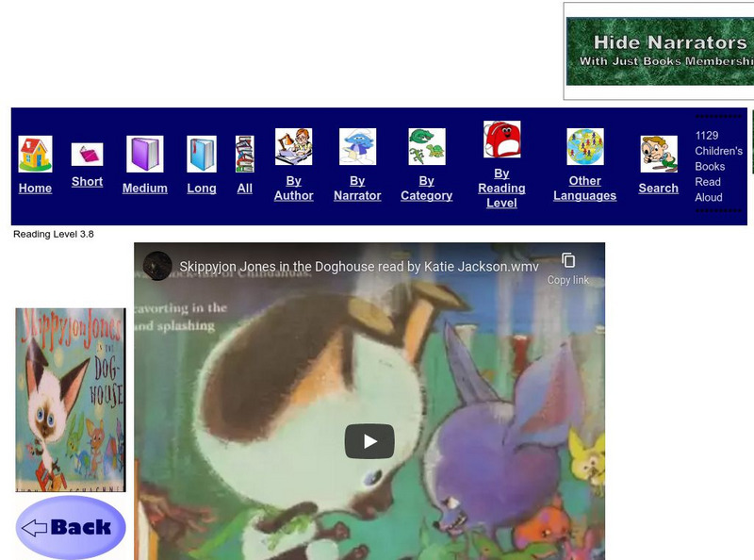Open By Reading Level red book icon

click(502, 140)
